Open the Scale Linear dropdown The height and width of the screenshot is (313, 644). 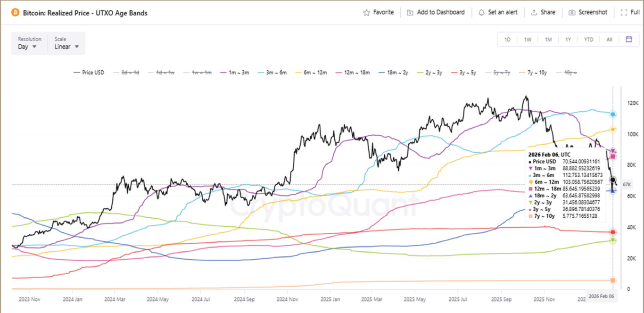click(66, 43)
